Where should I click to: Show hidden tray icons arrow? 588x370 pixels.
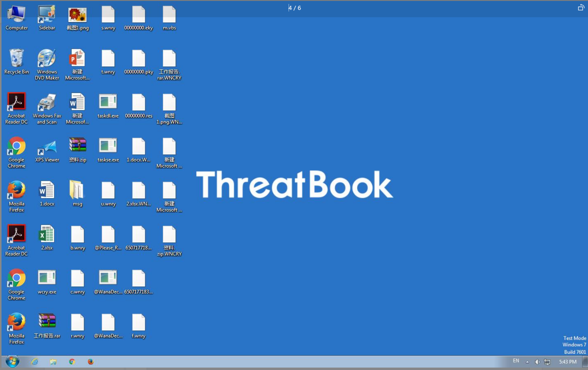527,362
